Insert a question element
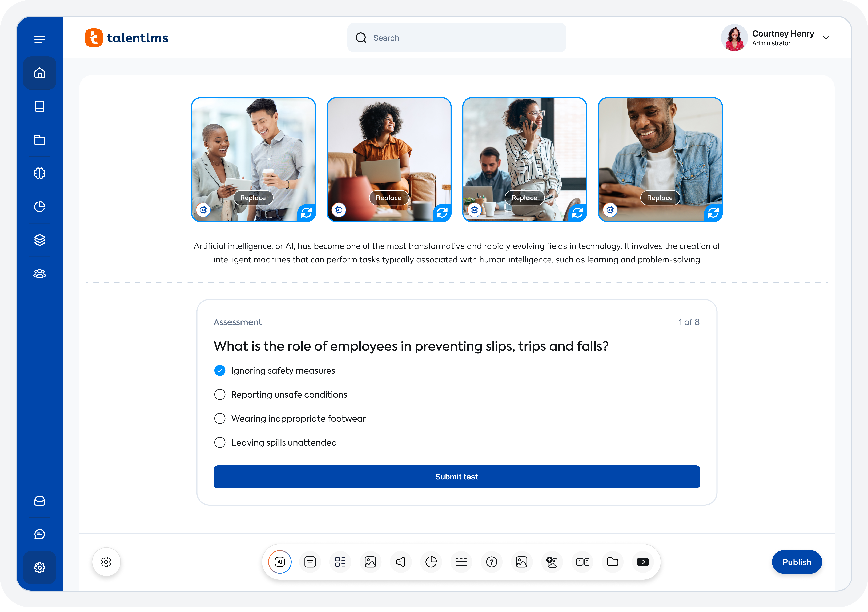Screen dimensions: 868x612 (491, 562)
